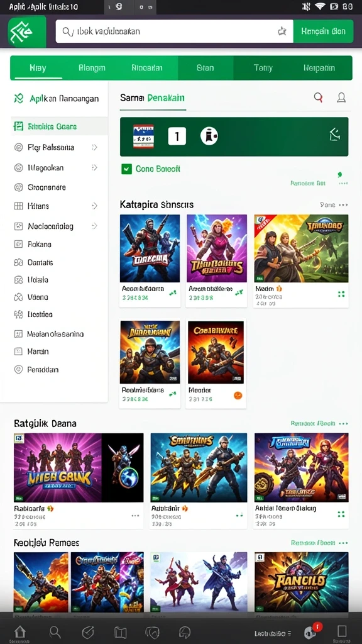Click the green Hempain Glen button
Image resolution: width=362 pixels, height=644 pixels.
point(323,31)
